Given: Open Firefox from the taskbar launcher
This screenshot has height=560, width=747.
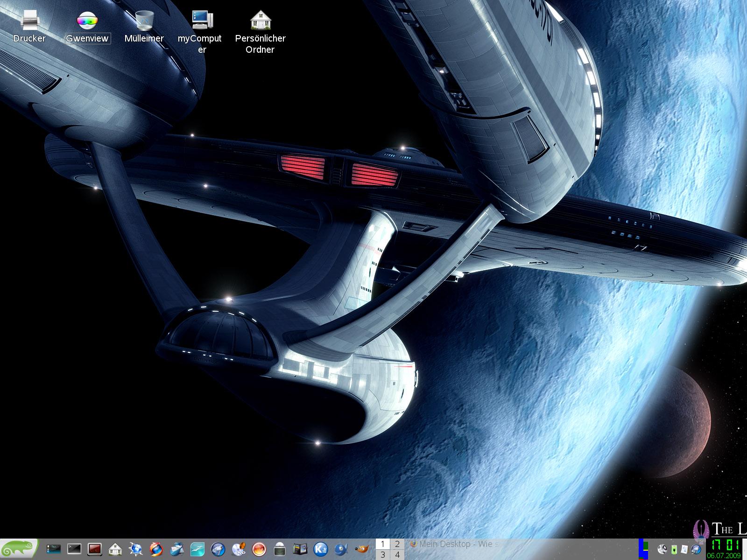Looking at the screenshot, I should click(x=156, y=549).
